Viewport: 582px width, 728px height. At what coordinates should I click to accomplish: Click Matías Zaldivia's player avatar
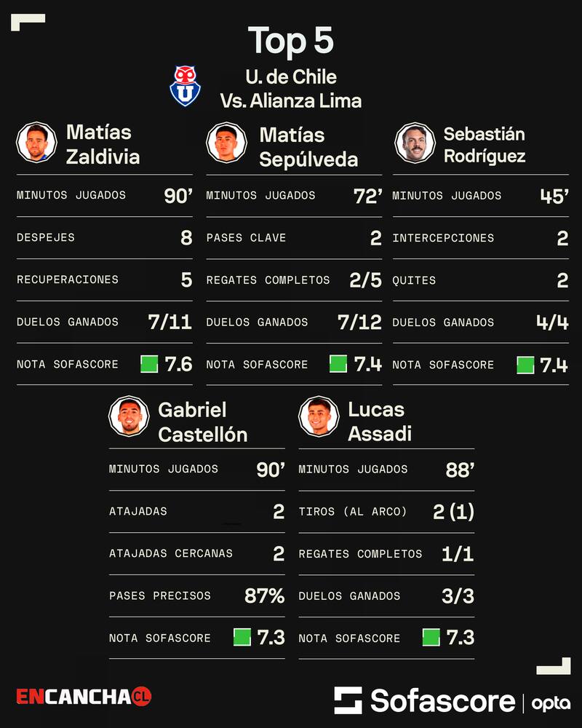[36, 143]
